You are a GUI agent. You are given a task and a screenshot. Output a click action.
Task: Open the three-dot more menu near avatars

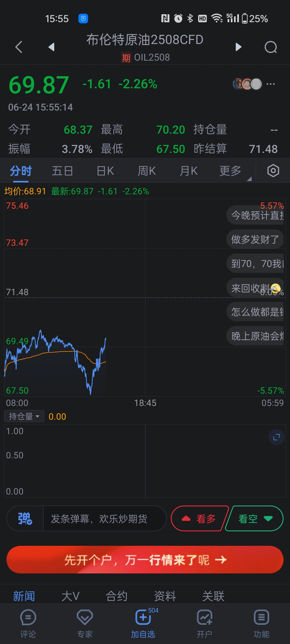[270, 84]
